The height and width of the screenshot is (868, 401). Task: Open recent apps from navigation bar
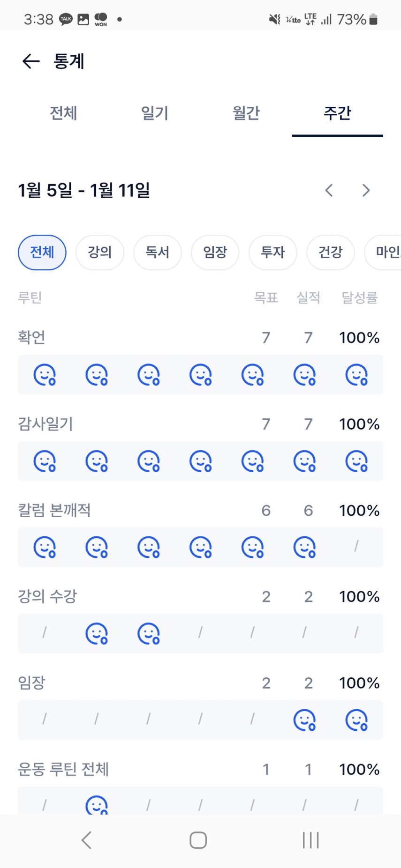[x=310, y=840]
